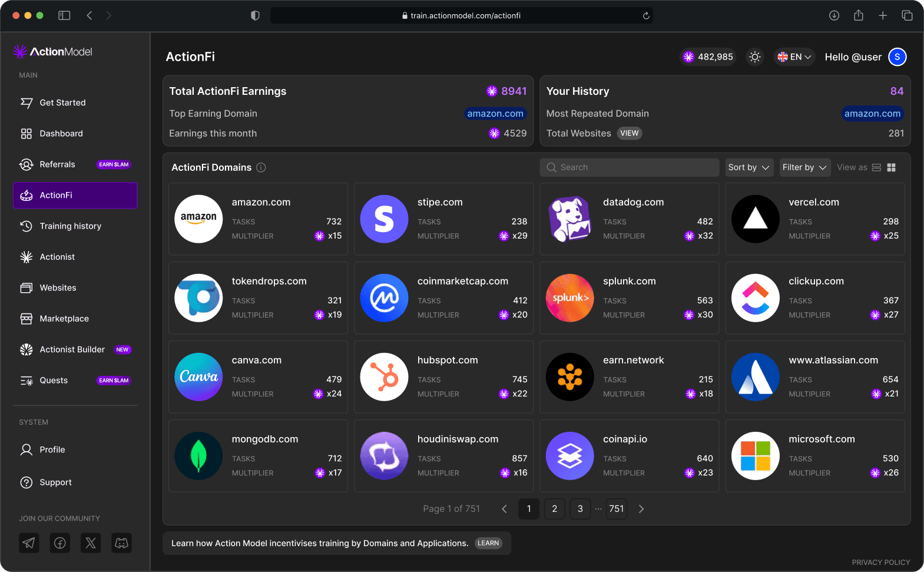924x572 pixels.
Task: Open Profile in sidebar
Action: coord(75,449)
